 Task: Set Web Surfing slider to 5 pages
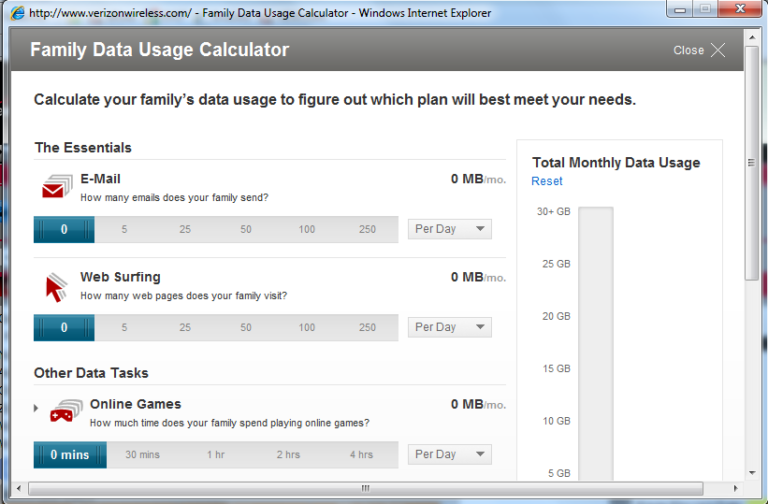(x=125, y=328)
